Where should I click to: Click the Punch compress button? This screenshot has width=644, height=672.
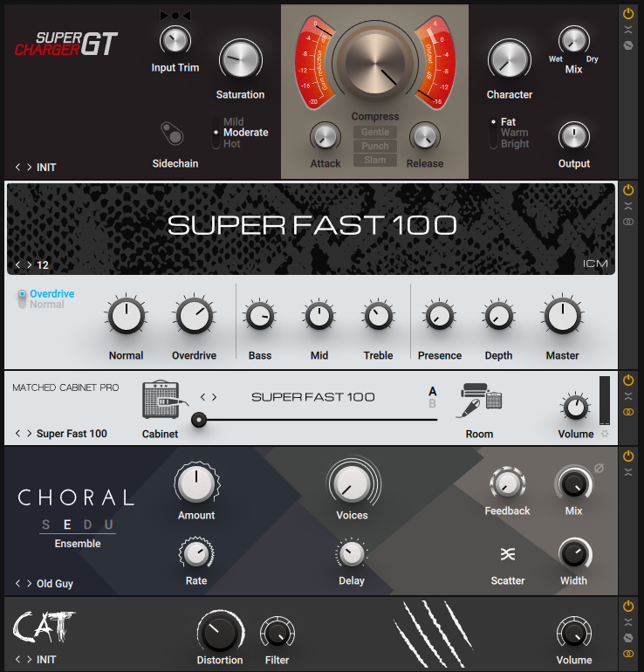(x=375, y=146)
